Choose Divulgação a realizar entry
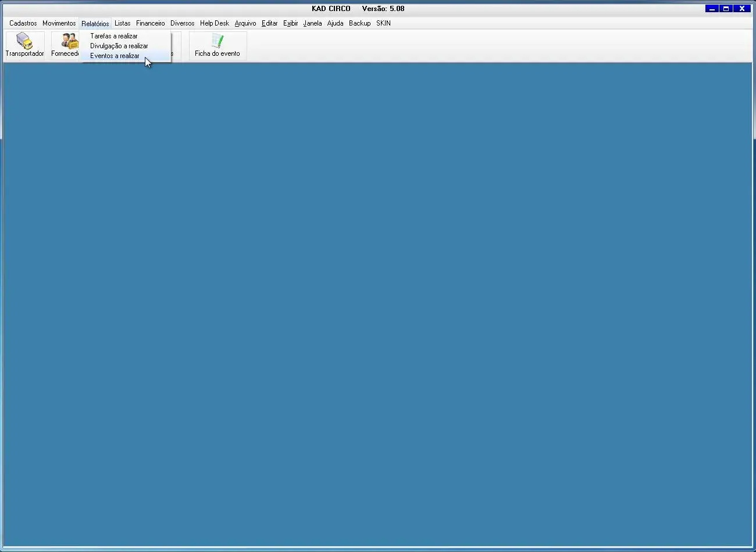Viewport: 756px width, 552px height. click(119, 46)
